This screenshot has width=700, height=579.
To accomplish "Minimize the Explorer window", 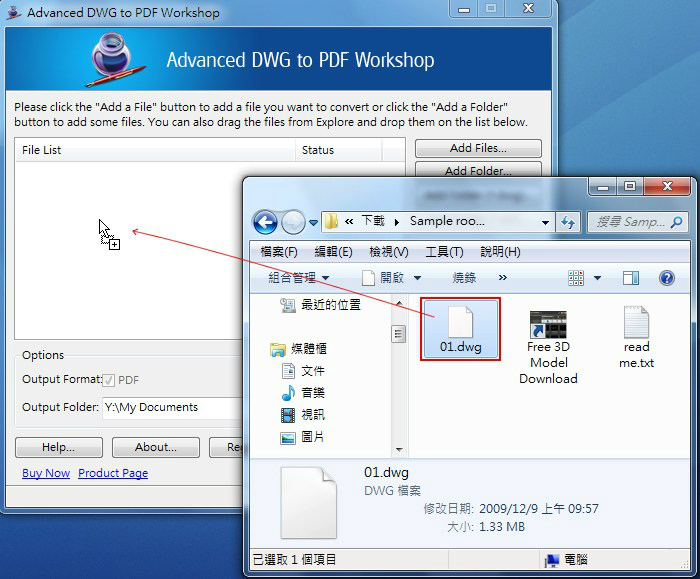I will click(603, 187).
